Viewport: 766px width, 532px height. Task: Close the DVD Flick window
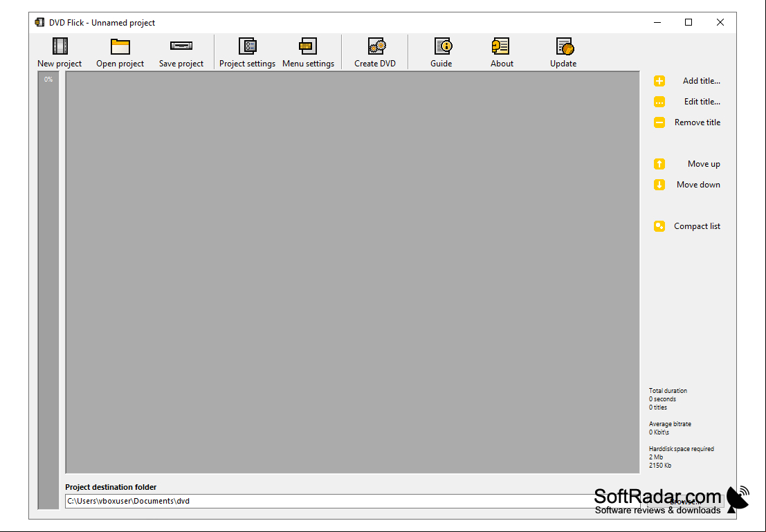(x=720, y=22)
